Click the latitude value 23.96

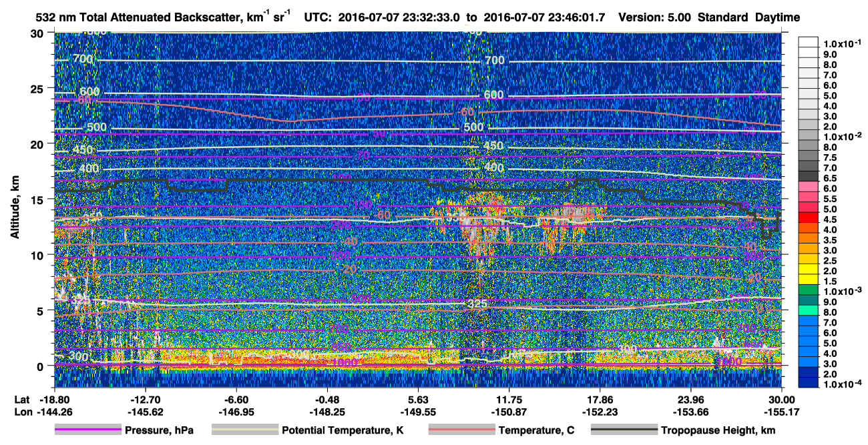tap(690, 399)
